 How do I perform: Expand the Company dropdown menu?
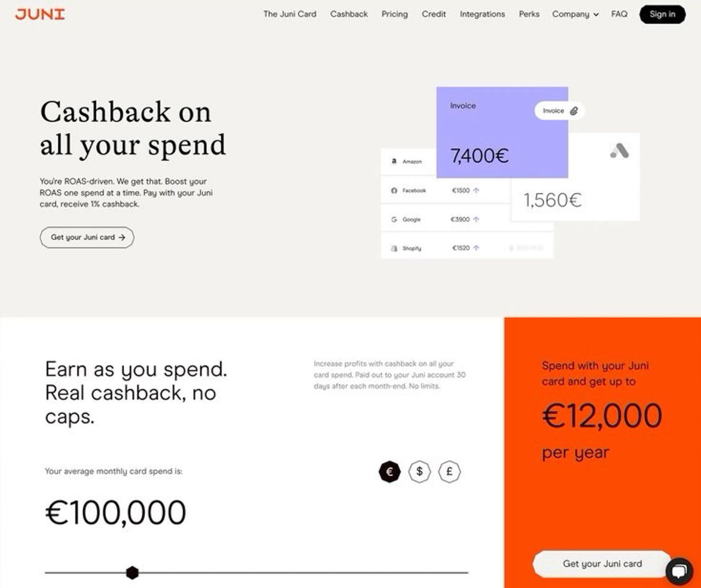click(575, 14)
